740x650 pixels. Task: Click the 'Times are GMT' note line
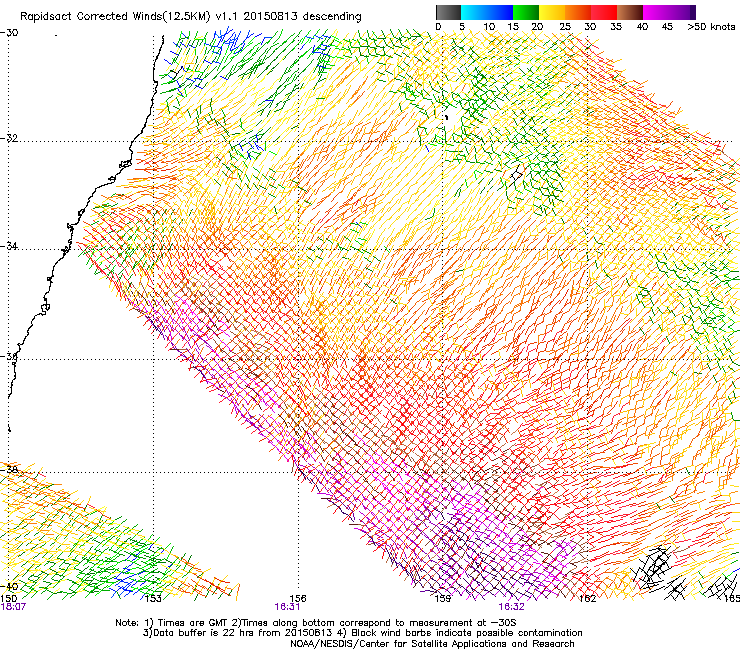316,623
